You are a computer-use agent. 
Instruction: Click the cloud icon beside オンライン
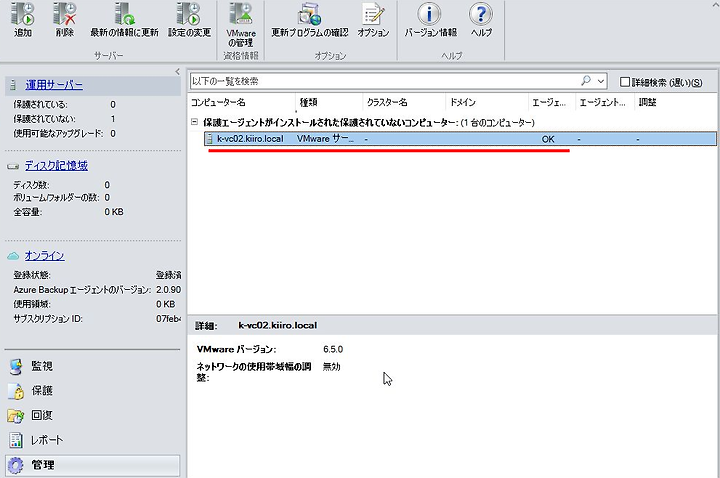(13, 256)
